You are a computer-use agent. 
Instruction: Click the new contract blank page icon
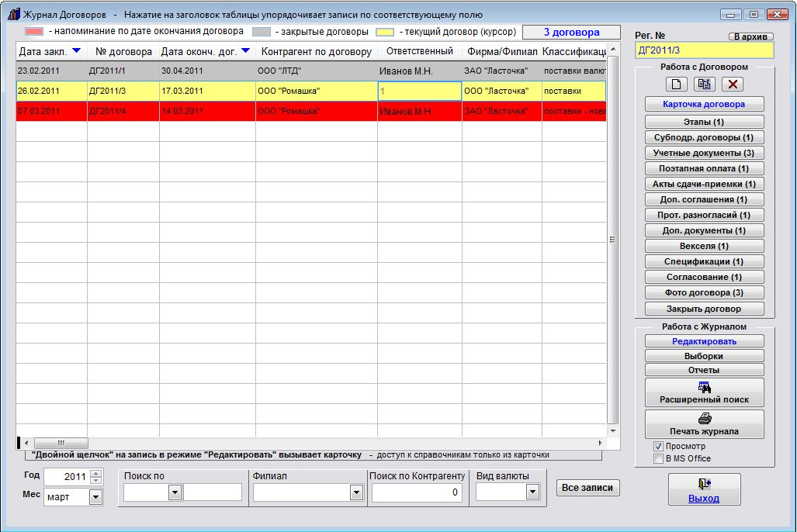point(677,84)
